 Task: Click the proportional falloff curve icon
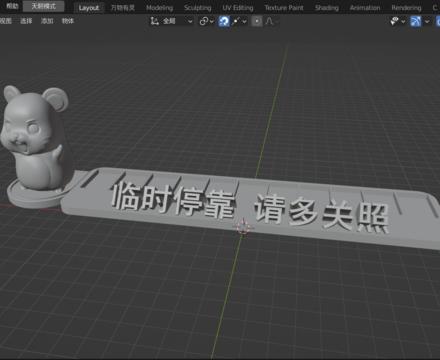(x=269, y=21)
